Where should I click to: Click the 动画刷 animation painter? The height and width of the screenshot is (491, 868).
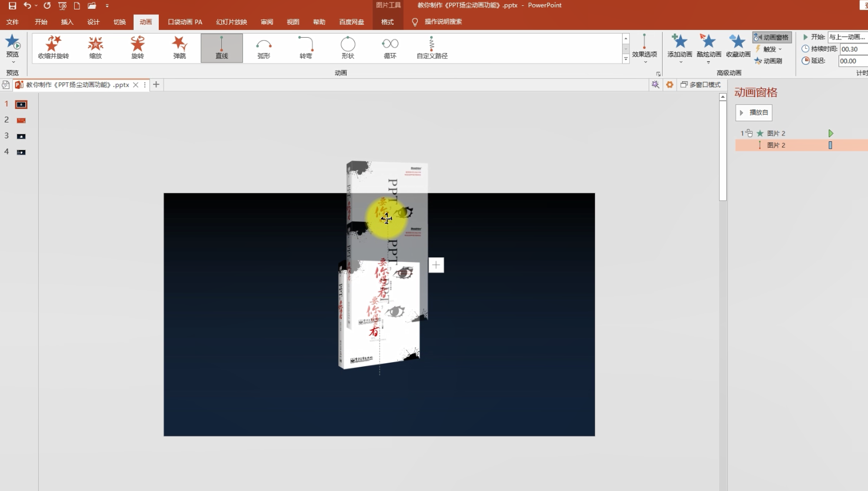click(769, 61)
